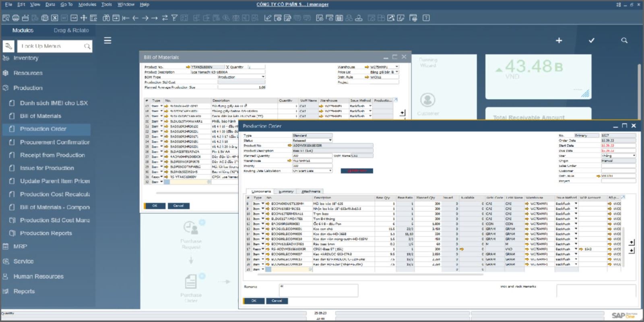Click the plus icon on the cockpit header
The image size is (644, 322).
click(559, 40)
